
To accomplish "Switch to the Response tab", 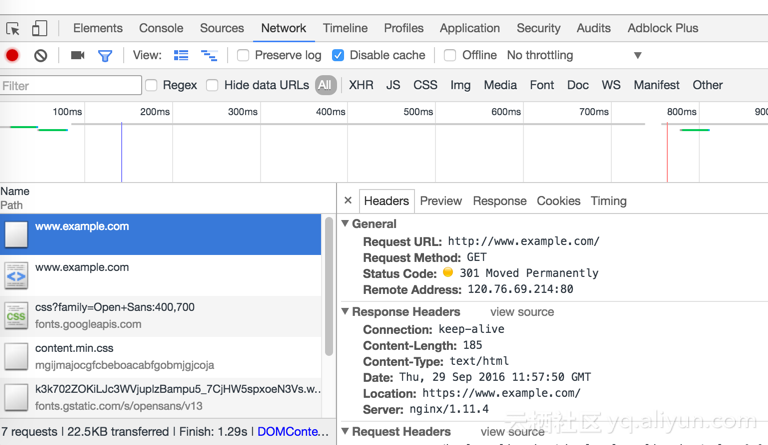I will coord(500,201).
